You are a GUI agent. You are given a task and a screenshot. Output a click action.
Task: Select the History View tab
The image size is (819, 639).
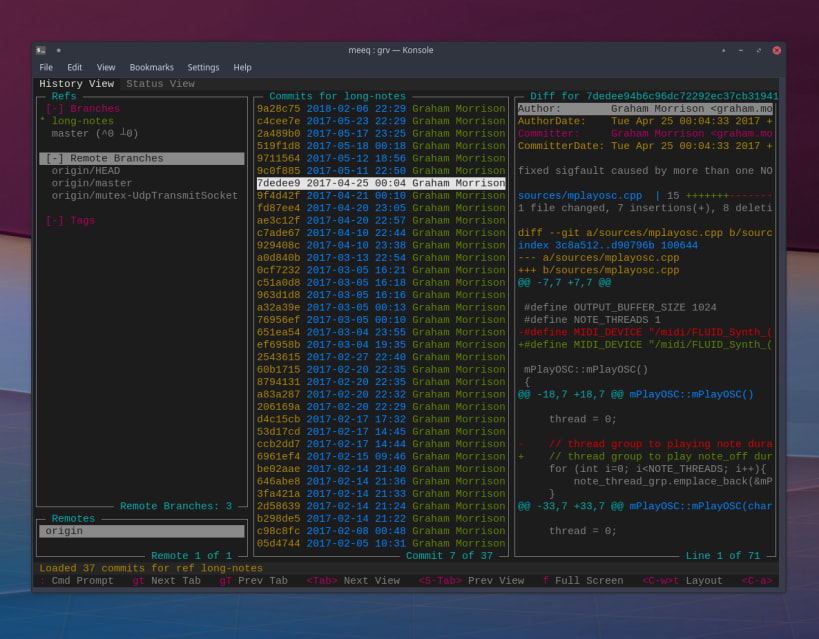[x=76, y=84]
